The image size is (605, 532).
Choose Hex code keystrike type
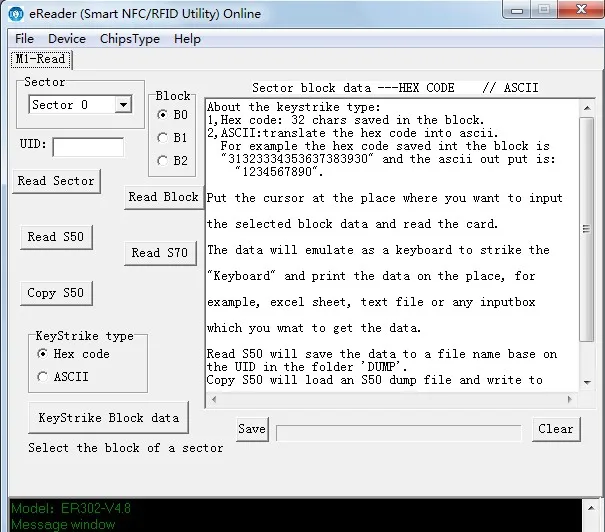[42, 354]
